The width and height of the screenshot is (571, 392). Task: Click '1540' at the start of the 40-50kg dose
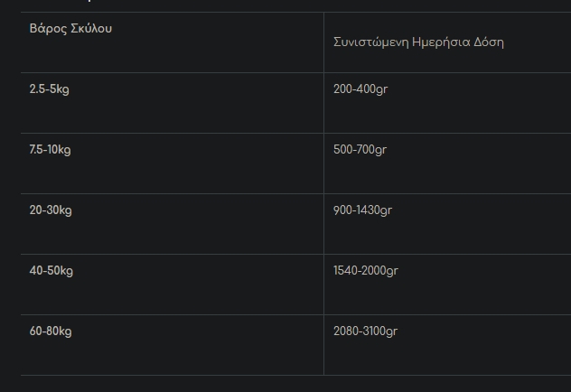point(346,271)
